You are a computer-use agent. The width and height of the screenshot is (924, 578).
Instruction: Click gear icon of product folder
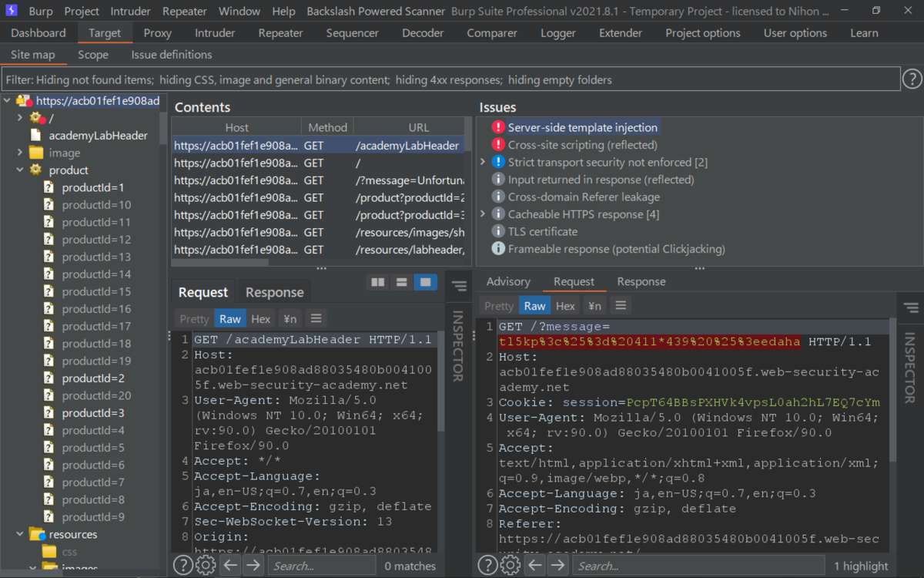click(x=35, y=170)
